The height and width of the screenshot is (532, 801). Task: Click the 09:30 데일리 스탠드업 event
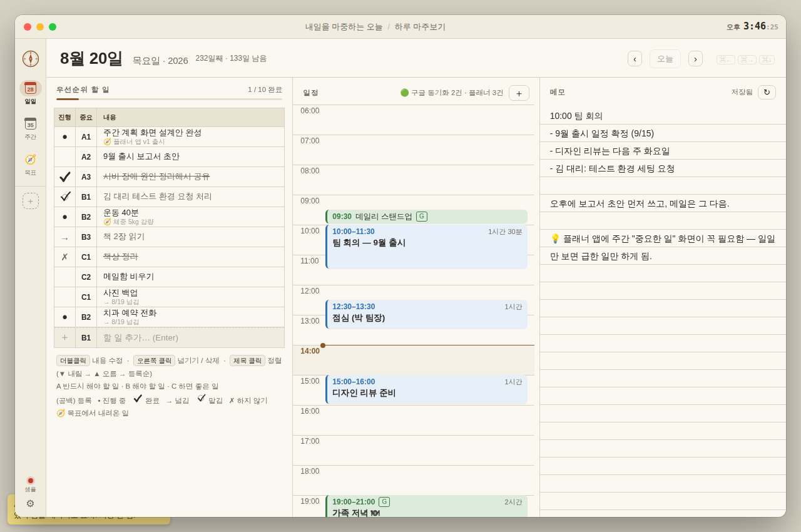click(426, 217)
